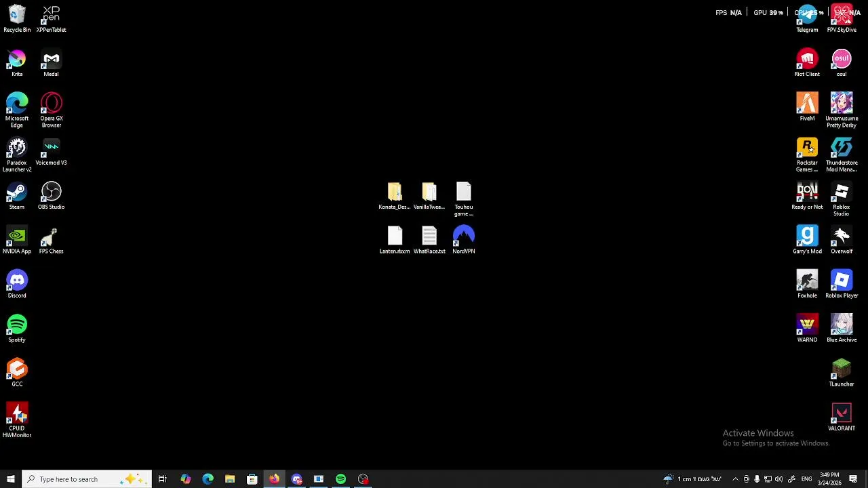Open the Recycle Bin desktop icon
Viewport: 868px width, 488px height.
[17, 19]
